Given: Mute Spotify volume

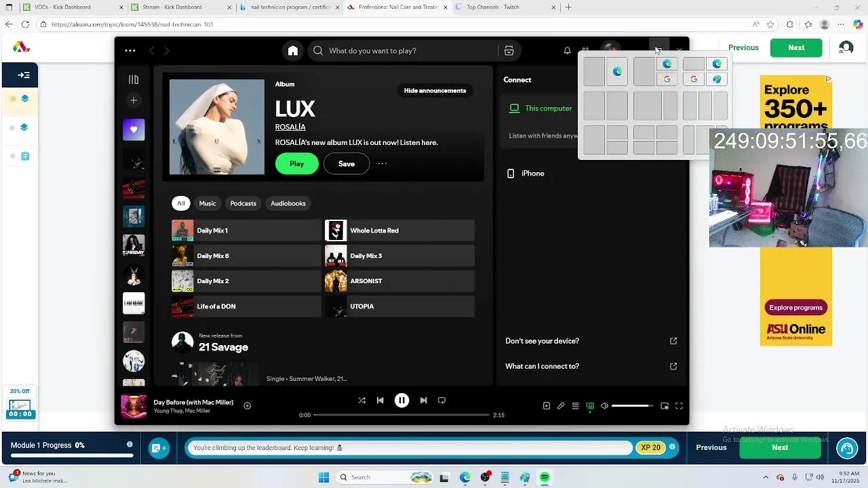Looking at the screenshot, I should coord(604,406).
